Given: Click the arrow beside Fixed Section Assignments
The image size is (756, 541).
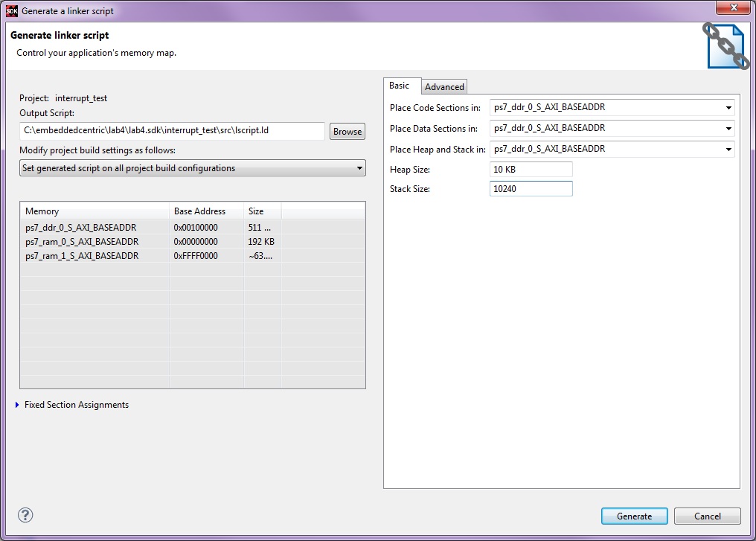Looking at the screenshot, I should click(x=16, y=404).
